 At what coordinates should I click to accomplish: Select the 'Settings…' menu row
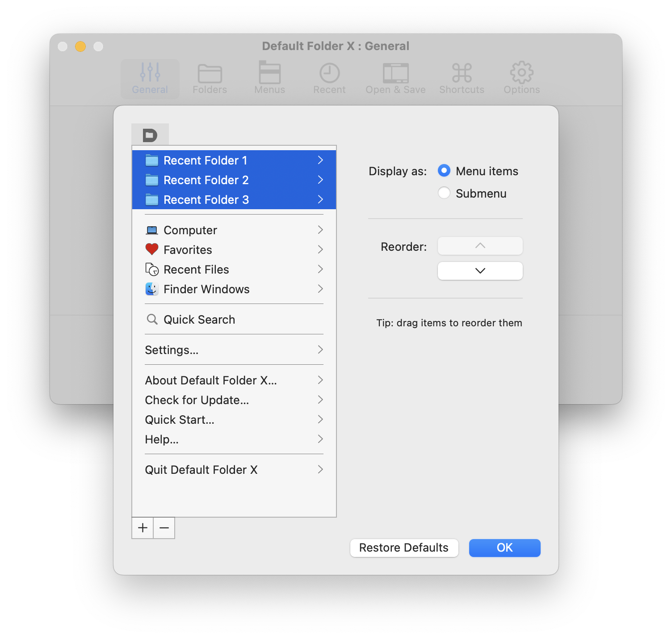[234, 350]
